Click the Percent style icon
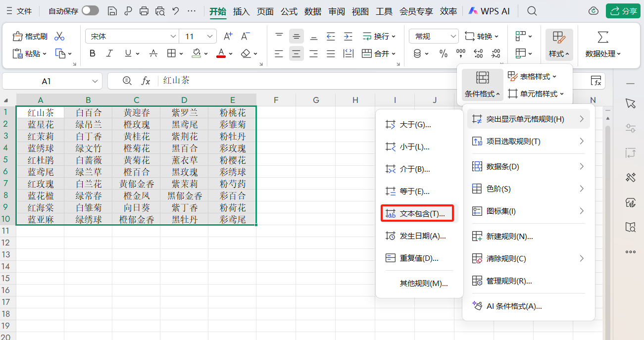Screen dimensions: 644x340 [x=444, y=53]
